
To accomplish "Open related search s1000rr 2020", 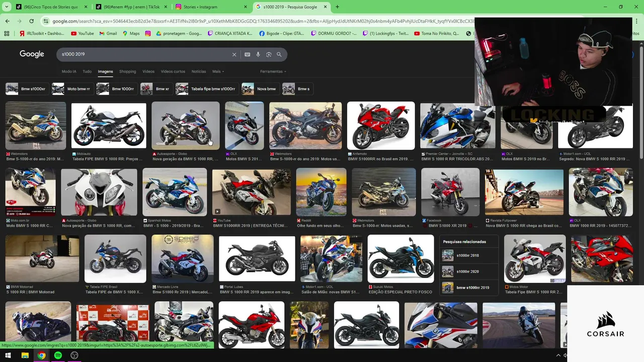I will pos(468,271).
